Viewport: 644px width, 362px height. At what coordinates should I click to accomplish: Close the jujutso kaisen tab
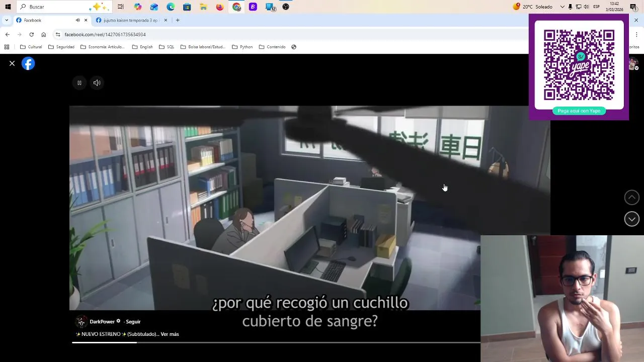166,20
